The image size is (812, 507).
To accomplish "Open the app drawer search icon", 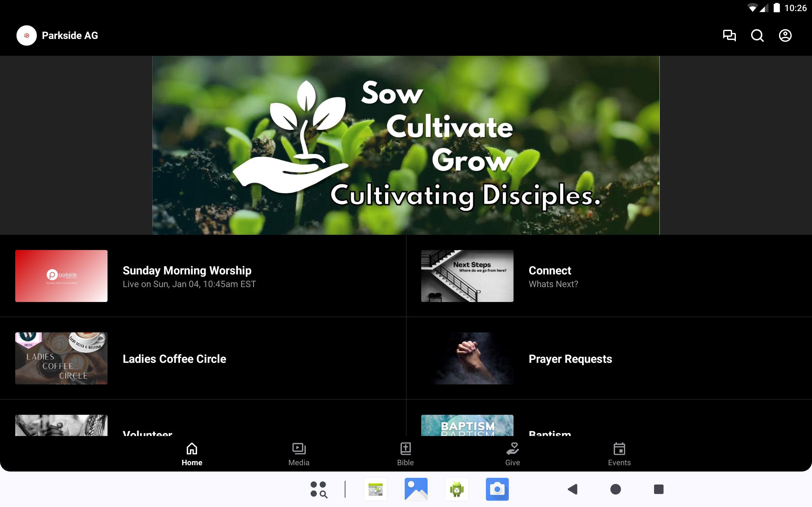I will [x=318, y=489].
